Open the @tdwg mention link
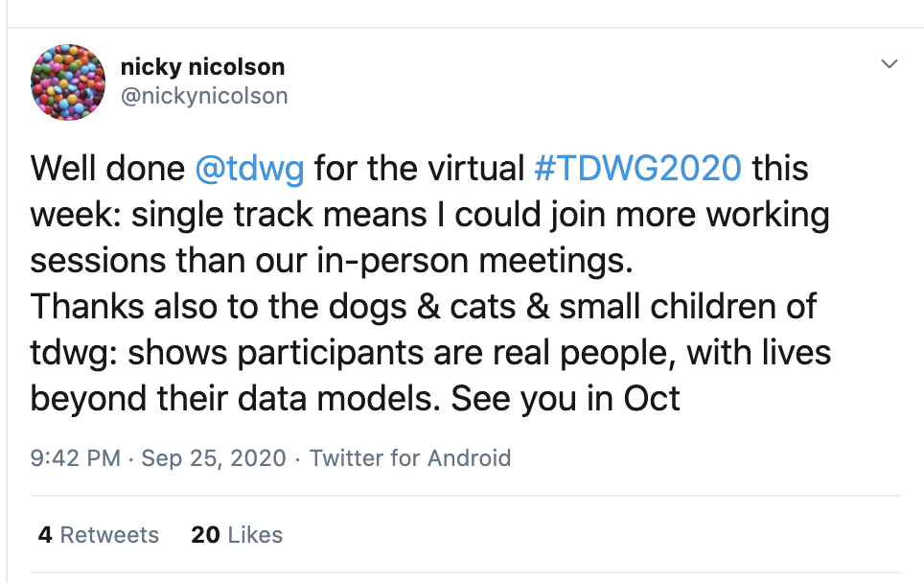This screenshot has width=924, height=583. click(249, 169)
